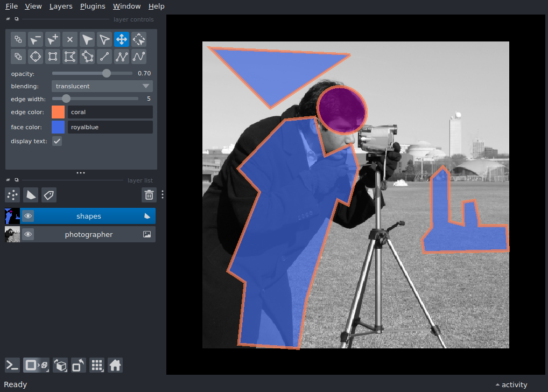Open the napari console
This screenshot has height=392, width=548.
(x=12, y=365)
